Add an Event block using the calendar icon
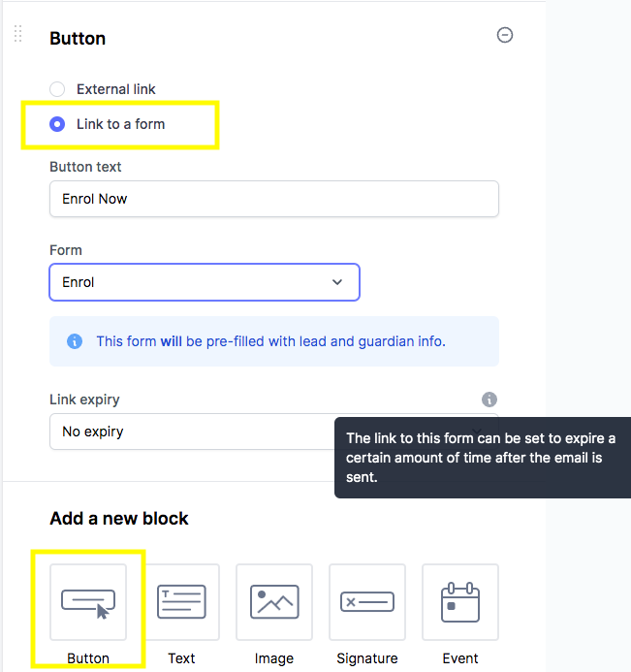631x672 pixels. [460, 602]
